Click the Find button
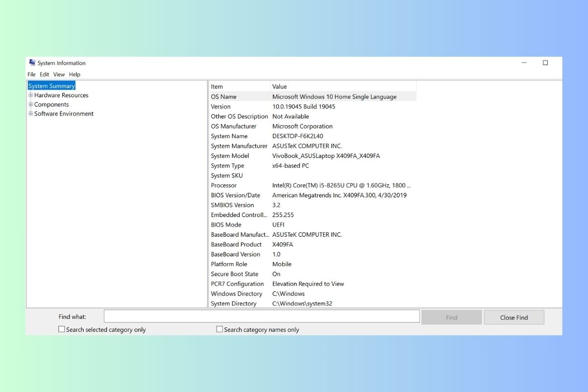Viewport: 588px width, 392px height. coord(452,318)
